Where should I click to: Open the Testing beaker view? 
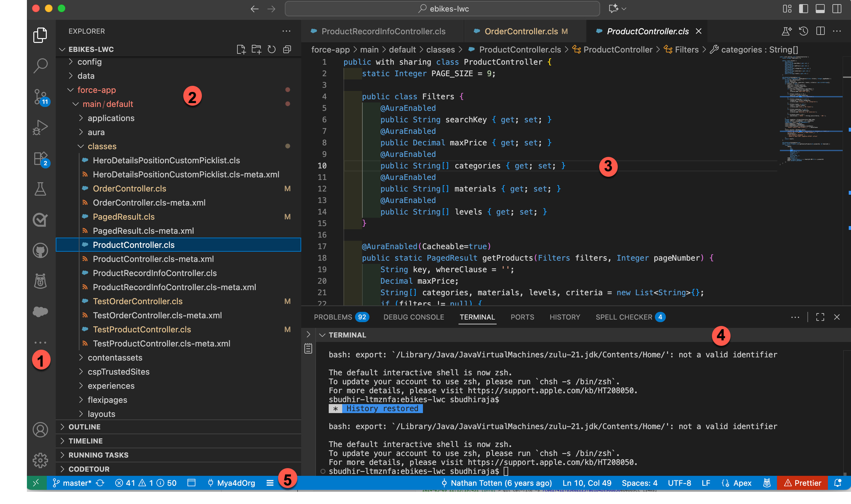(40, 189)
